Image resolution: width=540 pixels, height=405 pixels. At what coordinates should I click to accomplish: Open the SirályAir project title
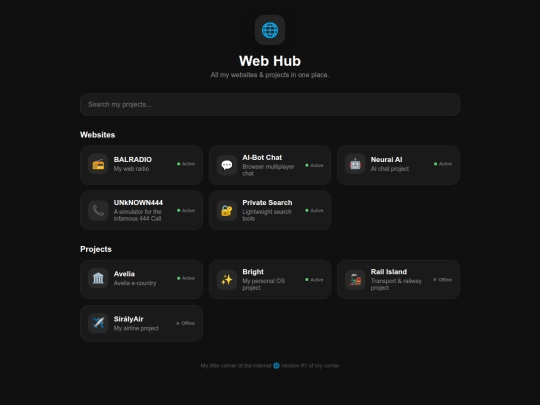coord(128,319)
